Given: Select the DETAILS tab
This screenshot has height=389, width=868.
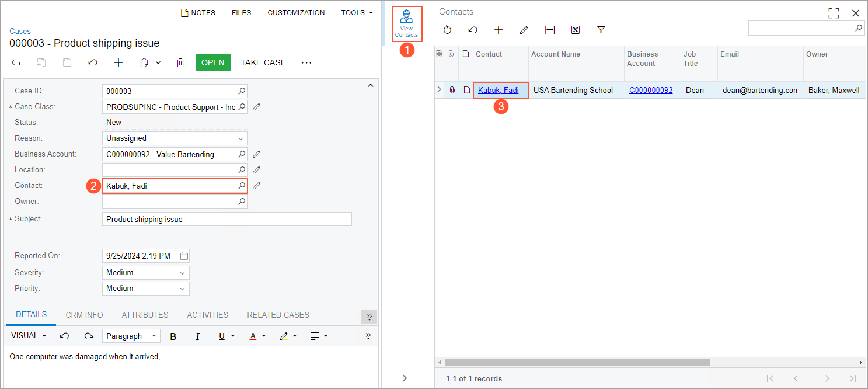Looking at the screenshot, I should pos(31,314).
